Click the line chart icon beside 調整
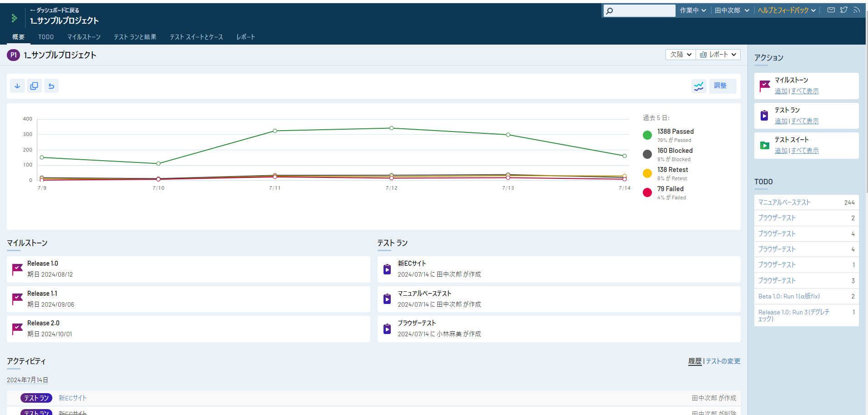This screenshot has height=415, width=868. 699,86
